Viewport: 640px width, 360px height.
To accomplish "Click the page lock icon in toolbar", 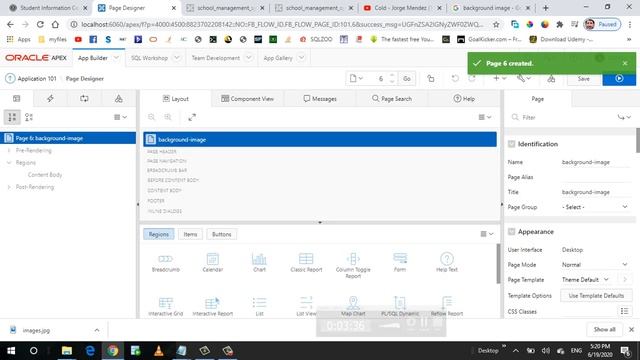I will pos(431,78).
